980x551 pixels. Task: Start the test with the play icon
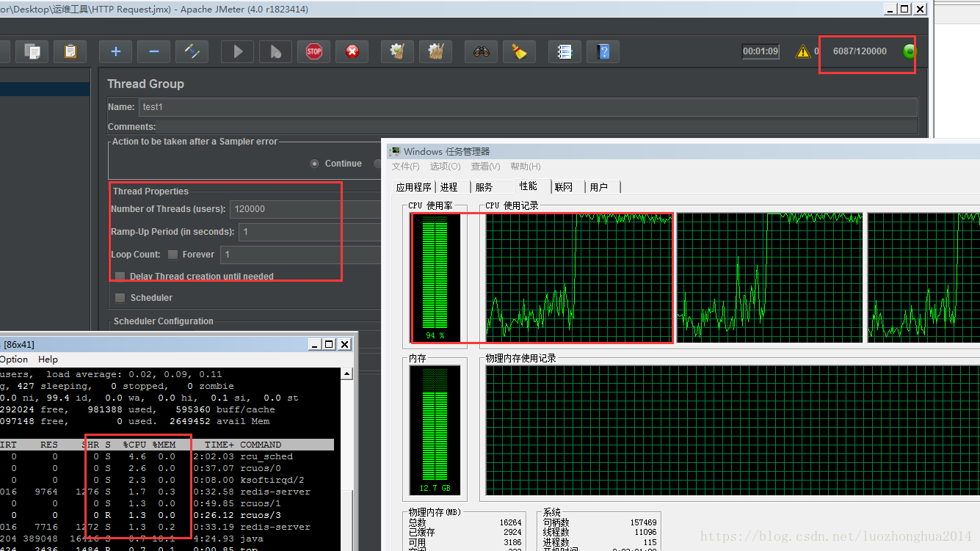[238, 51]
